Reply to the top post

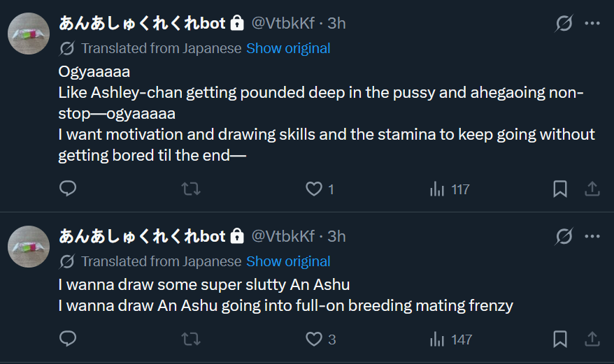[68, 189]
